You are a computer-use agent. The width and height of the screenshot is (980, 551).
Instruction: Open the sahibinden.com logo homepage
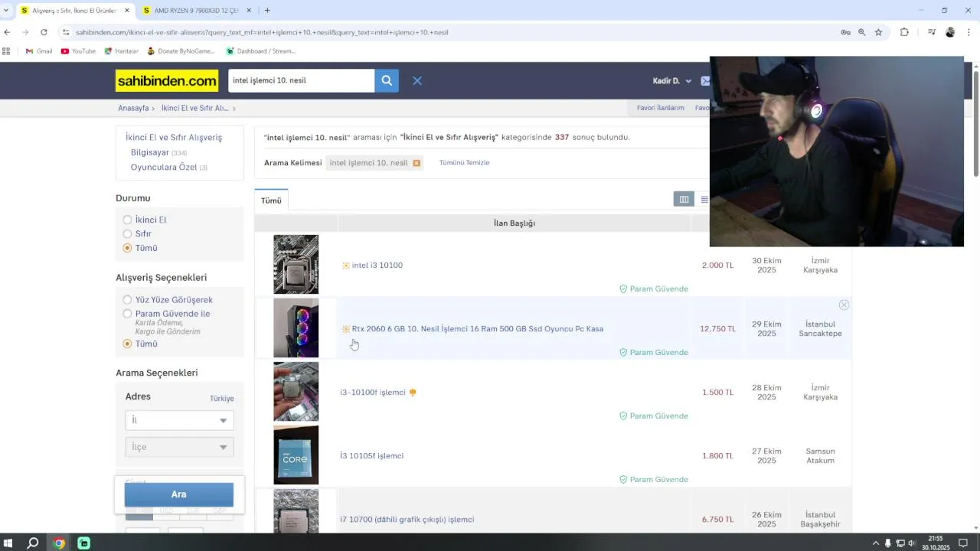click(x=167, y=80)
